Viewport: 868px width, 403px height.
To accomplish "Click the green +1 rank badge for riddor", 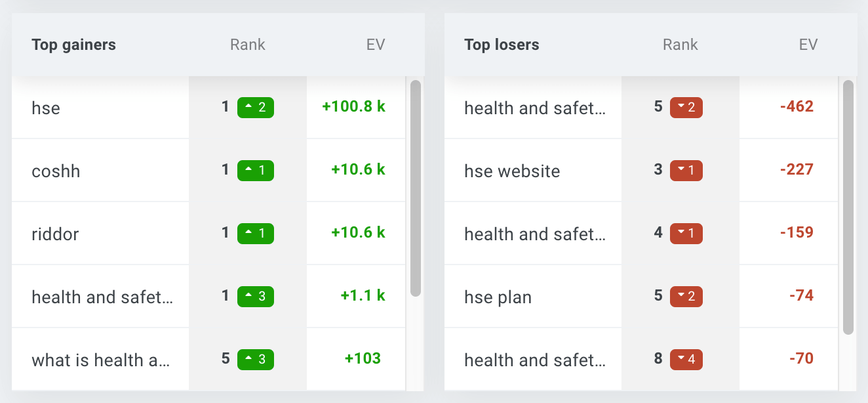I will (256, 234).
